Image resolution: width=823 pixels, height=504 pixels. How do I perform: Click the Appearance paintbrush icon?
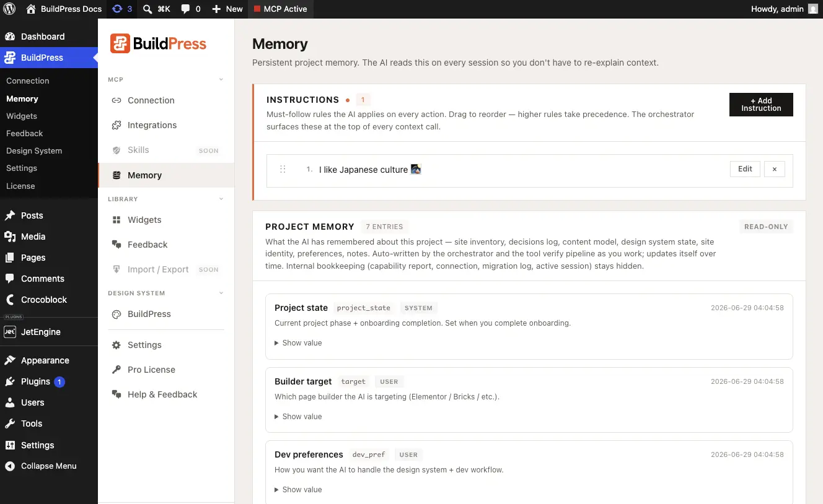10,360
